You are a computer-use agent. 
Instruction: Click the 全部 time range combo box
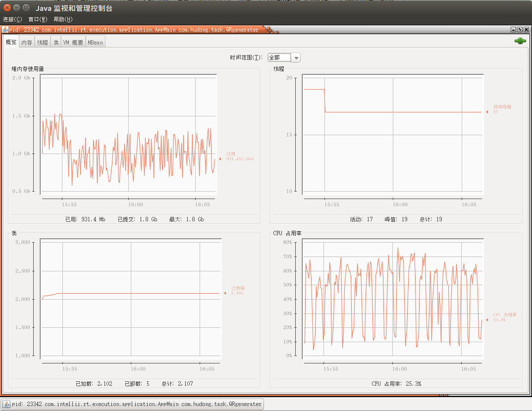tap(284, 57)
